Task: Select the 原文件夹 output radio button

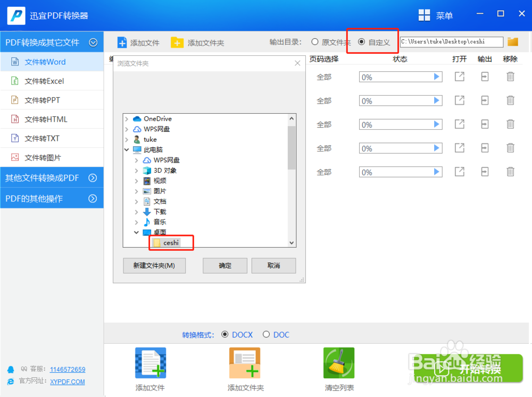Action: [315, 41]
